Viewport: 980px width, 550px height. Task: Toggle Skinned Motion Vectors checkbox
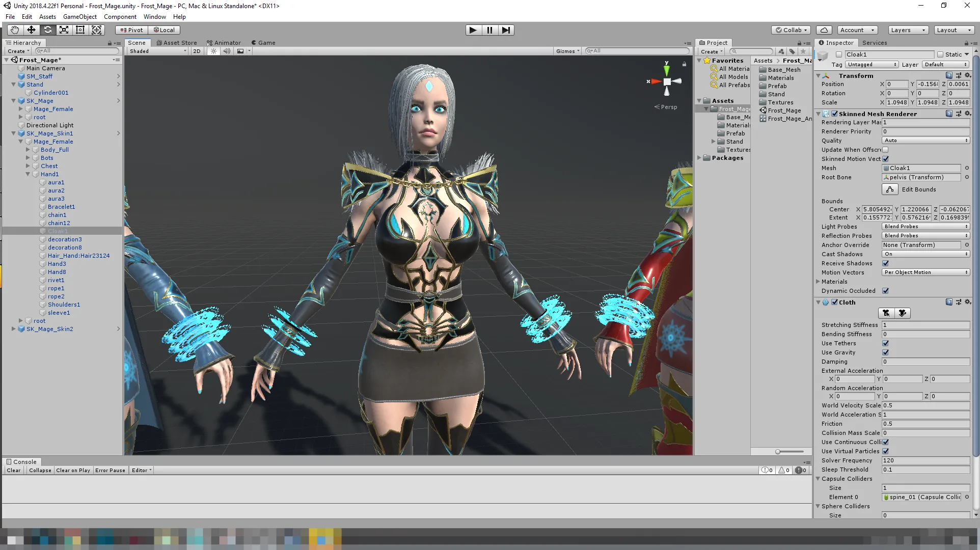coord(886,158)
